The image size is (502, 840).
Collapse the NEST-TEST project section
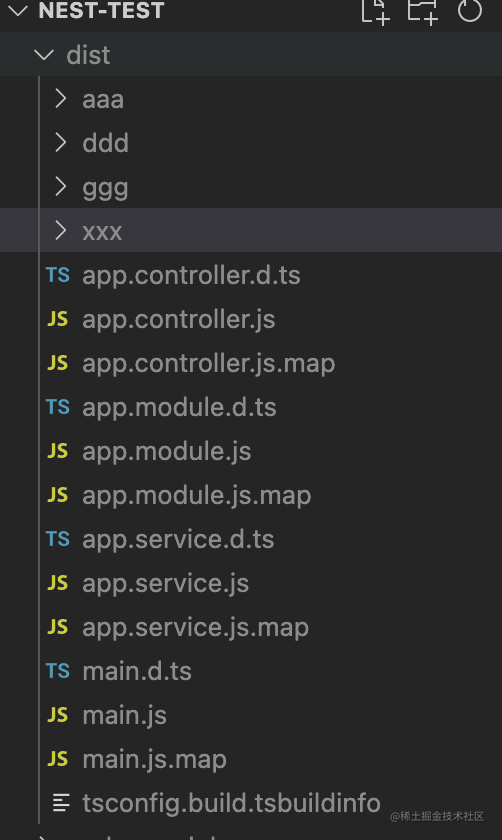coord(18,11)
